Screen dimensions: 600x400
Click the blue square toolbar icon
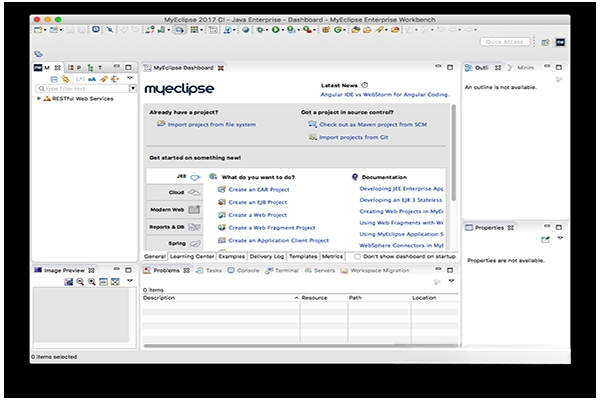[96, 29]
